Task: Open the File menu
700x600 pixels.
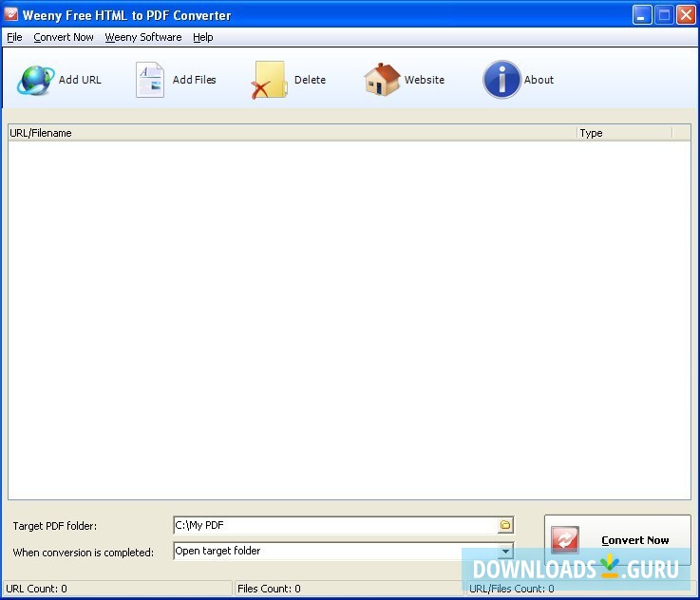Action: point(14,37)
